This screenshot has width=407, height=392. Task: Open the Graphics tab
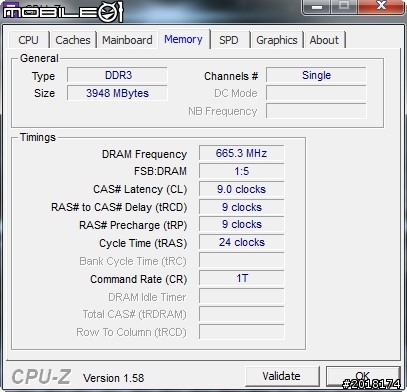(x=277, y=40)
